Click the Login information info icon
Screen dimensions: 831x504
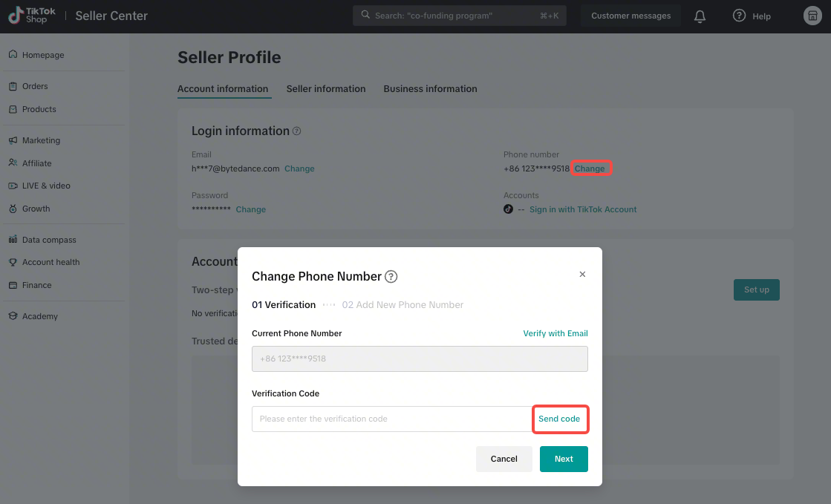(x=297, y=131)
